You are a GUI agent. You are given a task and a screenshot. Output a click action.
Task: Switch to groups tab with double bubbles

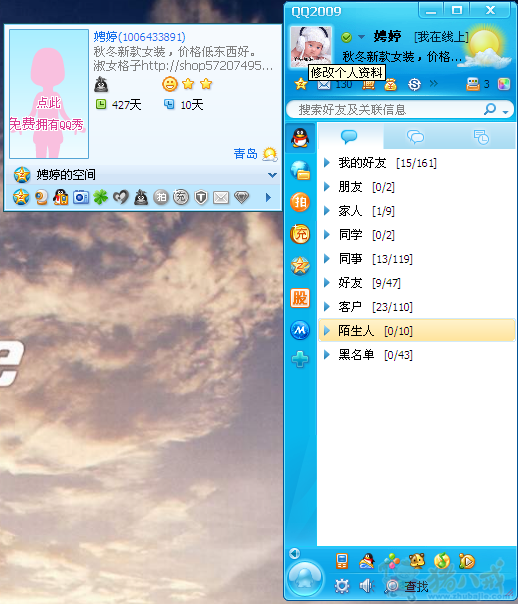pyautogui.click(x=415, y=137)
